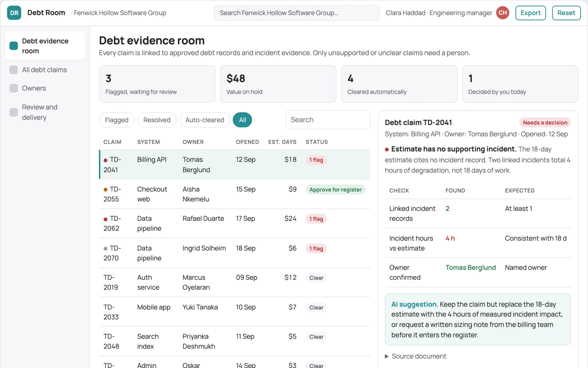The image size is (588, 368).
Task: Select claim row TD-2019
Action: click(x=235, y=282)
